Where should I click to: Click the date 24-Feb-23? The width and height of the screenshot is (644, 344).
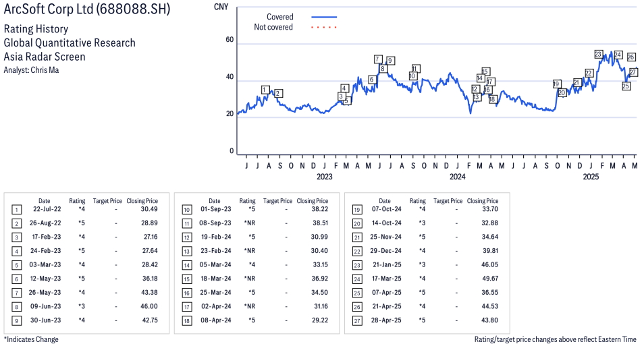coord(46,251)
